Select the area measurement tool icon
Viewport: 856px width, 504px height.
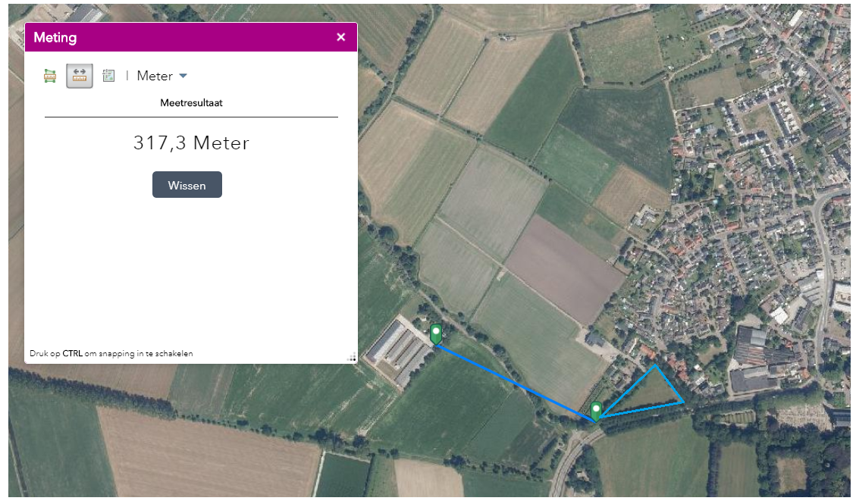tap(50, 76)
